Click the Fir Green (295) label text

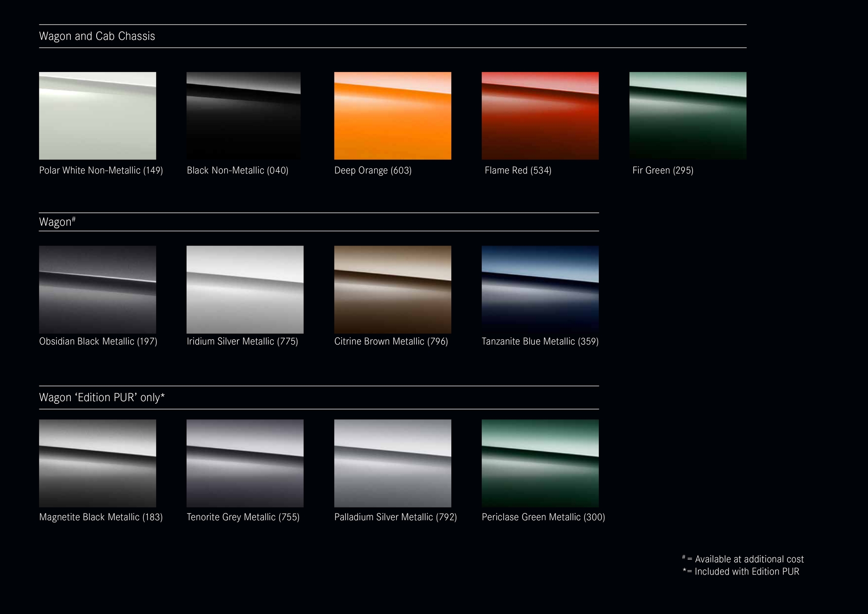point(663,170)
